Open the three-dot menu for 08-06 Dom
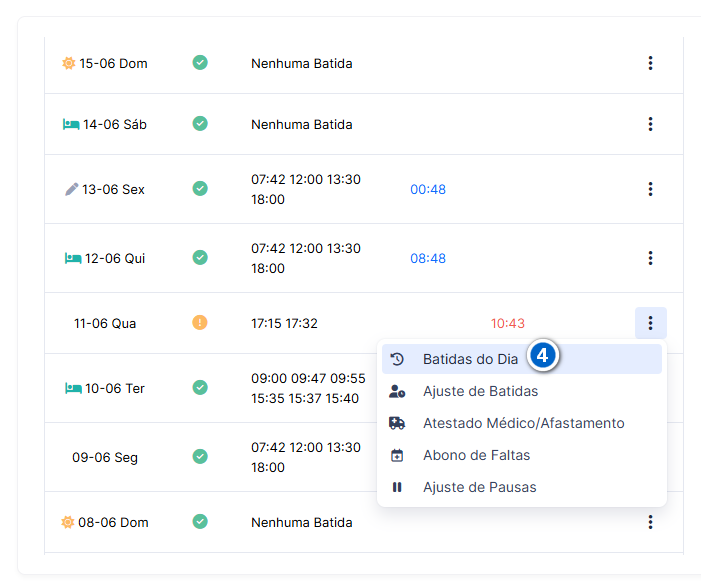This screenshot has width=701, height=581. [650, 522]
